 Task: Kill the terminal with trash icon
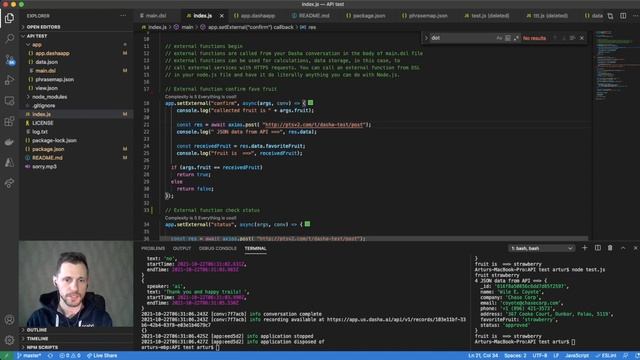click(610, 248)
